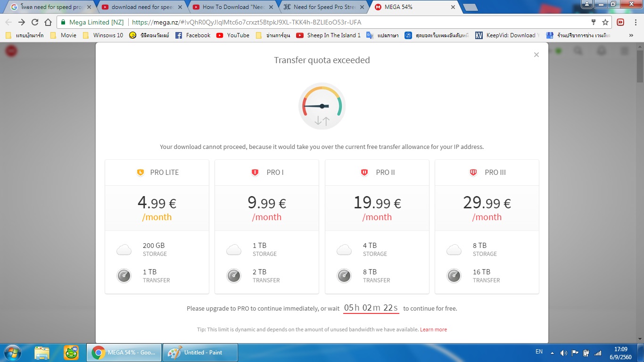Click the cloud icon beside 1 TB storage

point(234,249)
